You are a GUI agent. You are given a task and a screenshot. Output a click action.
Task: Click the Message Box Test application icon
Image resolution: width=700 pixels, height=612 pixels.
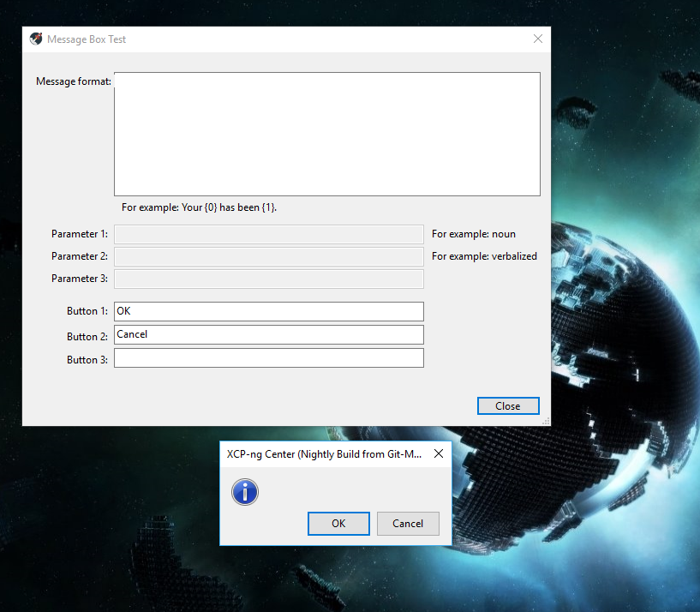35,39
